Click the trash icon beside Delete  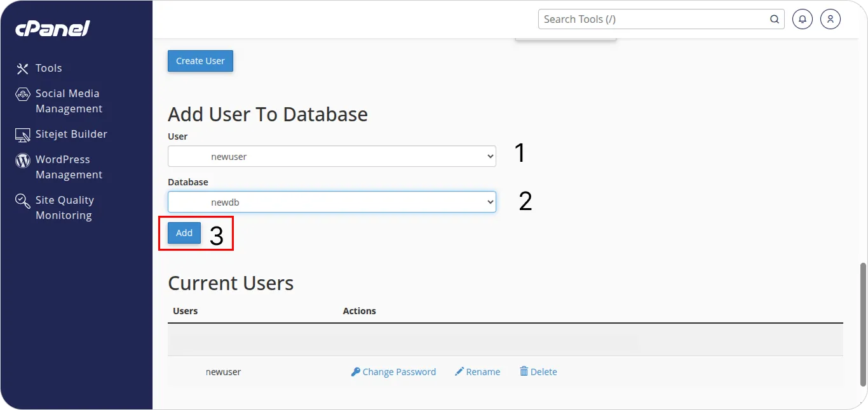[x=524, y=371]
